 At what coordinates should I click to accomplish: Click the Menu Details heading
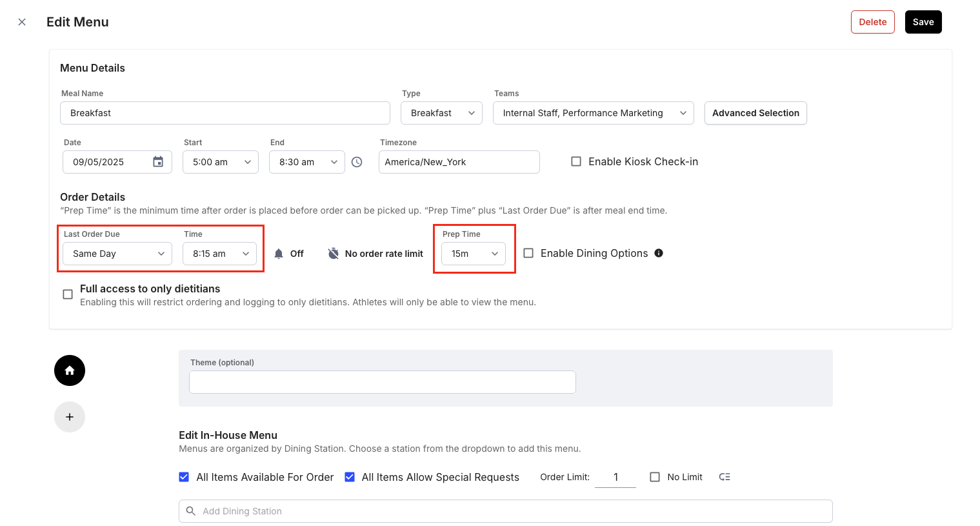pos(92,68)
